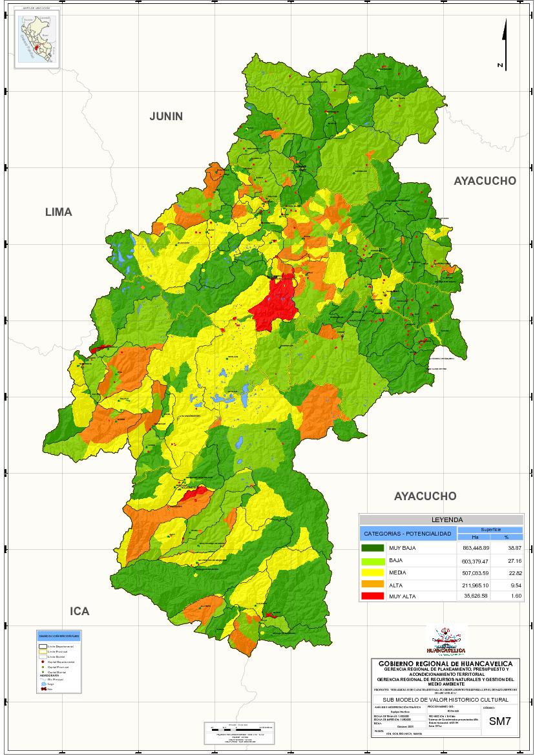Image resolution: width=535 pixels, height=756 pixels.
Task: Click the Capital Departamental red dot symbol
Action: click(42, 662)
